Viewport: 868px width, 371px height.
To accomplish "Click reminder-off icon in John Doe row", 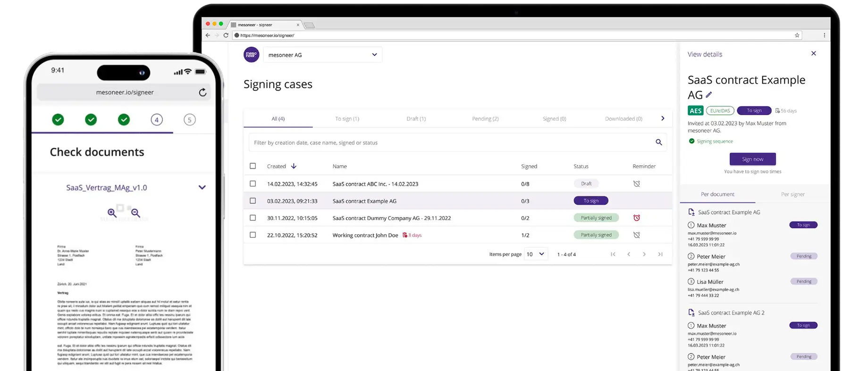I will 637,235.
